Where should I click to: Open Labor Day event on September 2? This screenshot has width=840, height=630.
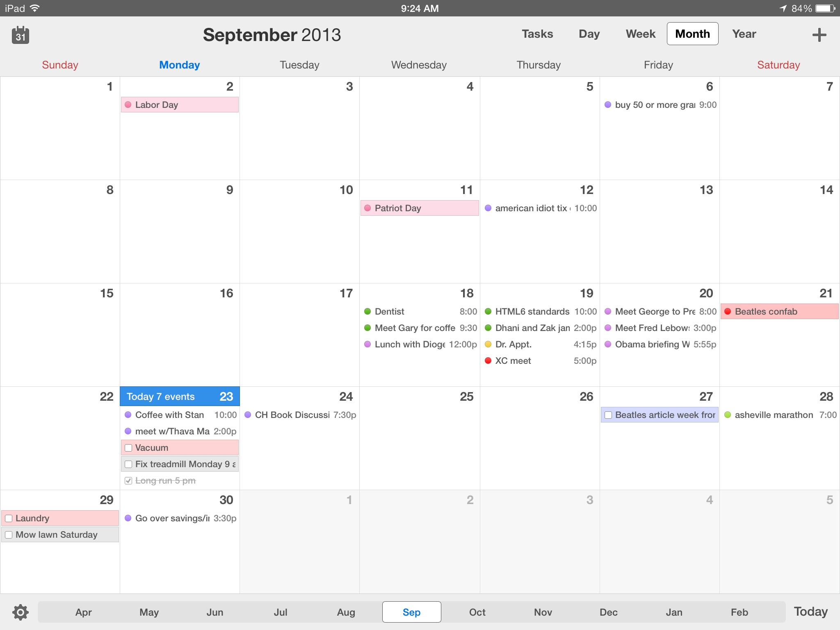(x=178, y=105)
